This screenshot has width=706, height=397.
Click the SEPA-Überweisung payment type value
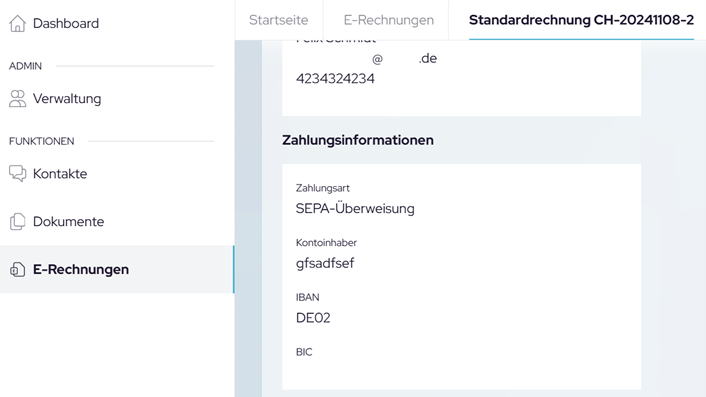click(x=355, y=208)
